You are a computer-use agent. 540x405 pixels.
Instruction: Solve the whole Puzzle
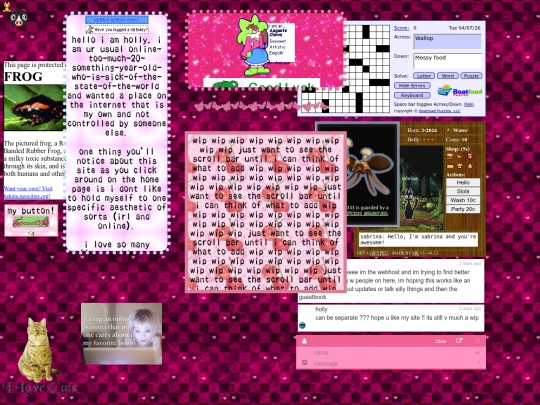click(471, 76)
